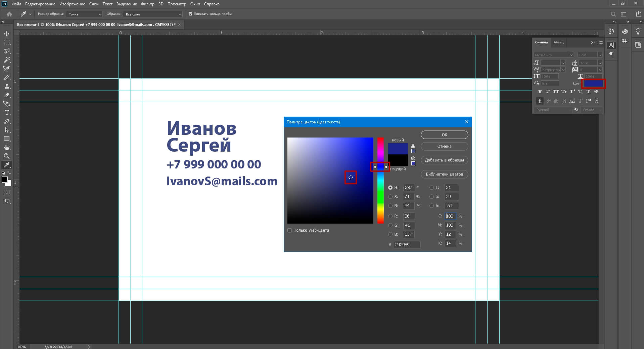Select the Rectangular Marquee tool
This screenshot has height=349, width=644.
point(7,42)
